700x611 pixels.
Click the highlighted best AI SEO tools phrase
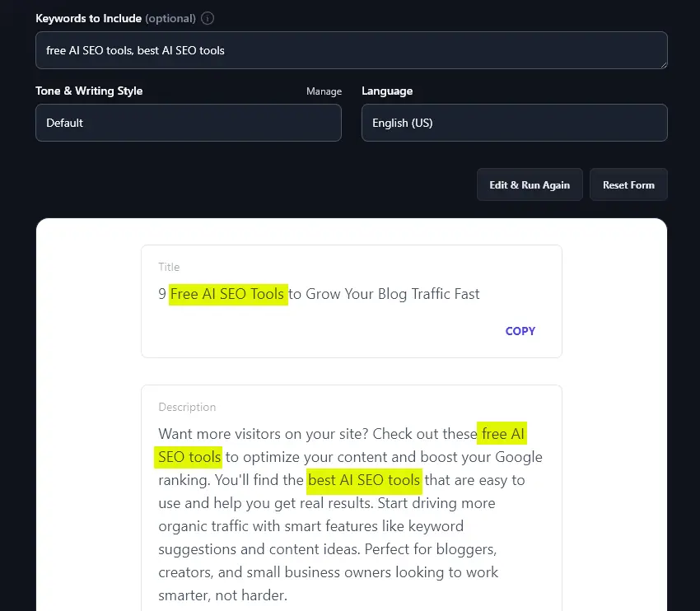[x=364, y=480]
